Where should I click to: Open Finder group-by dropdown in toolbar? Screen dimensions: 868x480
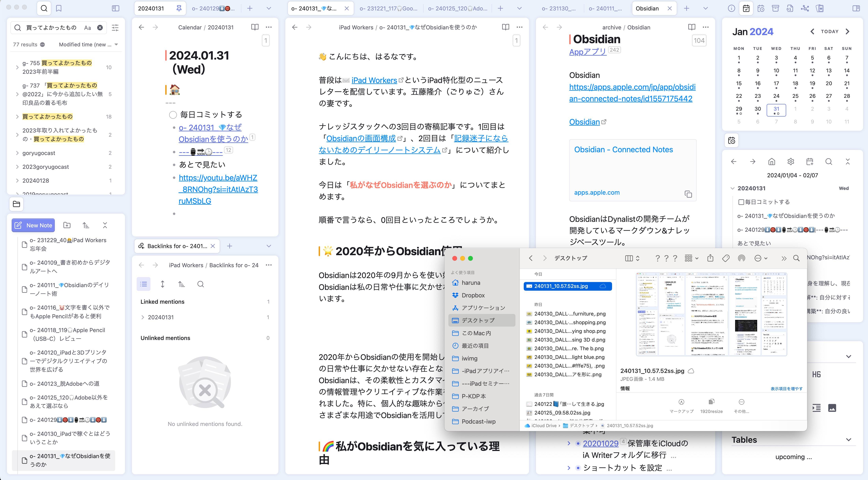[x=692, y=258]
